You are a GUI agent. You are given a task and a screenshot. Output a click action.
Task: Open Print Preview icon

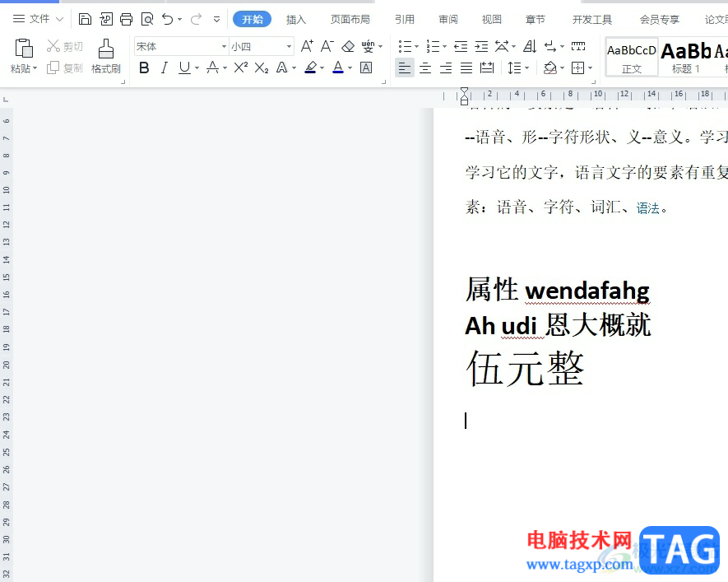(x=147, y=19)
